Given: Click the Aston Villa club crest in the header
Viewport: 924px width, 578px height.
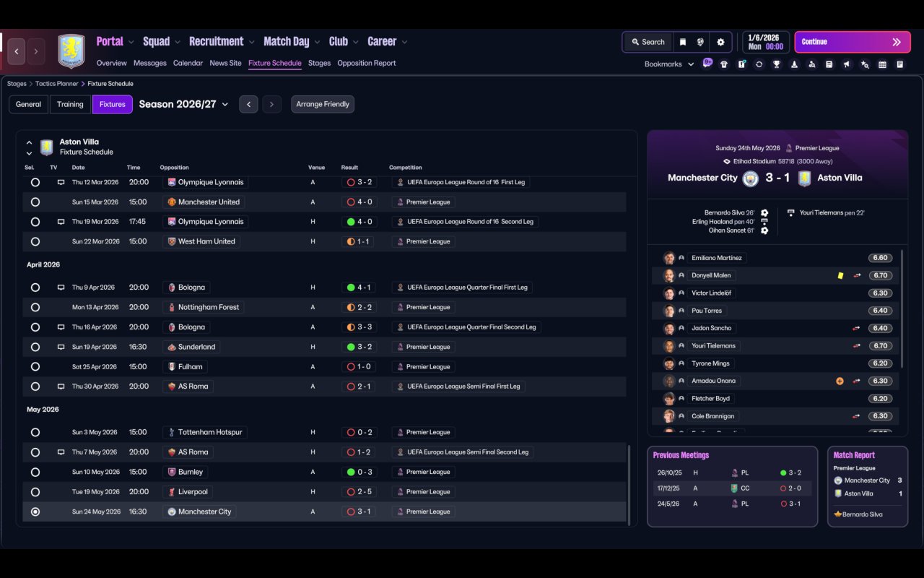Looking at the screenshot, I should [71, 51].
